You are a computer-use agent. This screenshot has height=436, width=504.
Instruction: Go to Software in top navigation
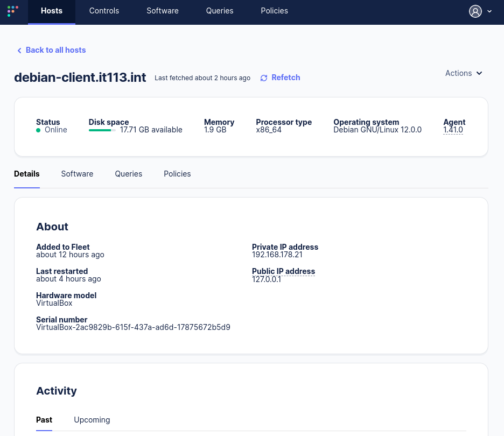coord(163,11)
